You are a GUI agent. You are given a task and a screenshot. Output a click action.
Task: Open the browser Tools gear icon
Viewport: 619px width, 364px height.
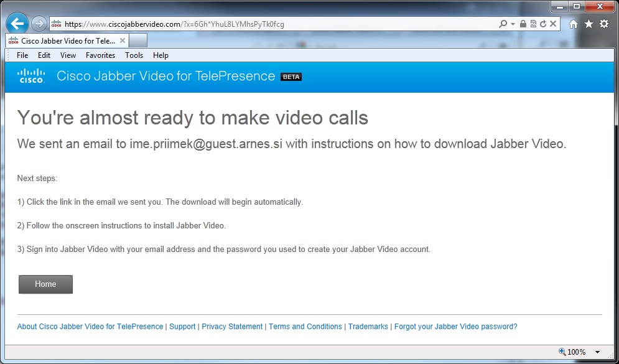[604, 24]
